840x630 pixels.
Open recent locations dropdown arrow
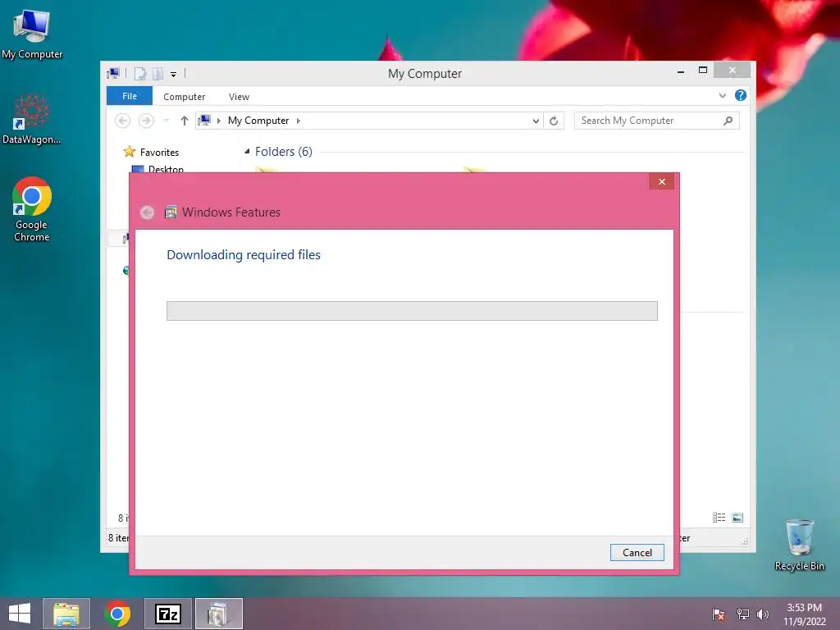coord(166,121)
